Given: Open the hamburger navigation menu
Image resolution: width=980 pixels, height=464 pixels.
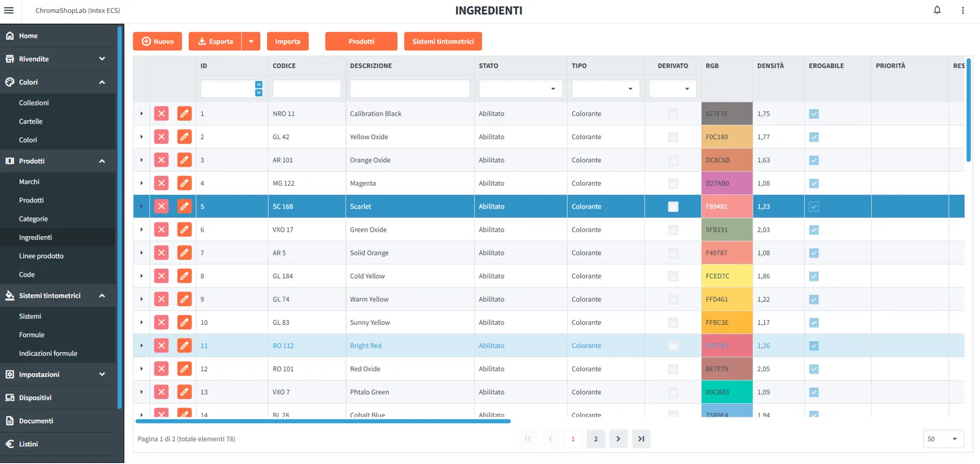Looking at the screenshot, I should (x=9, y=10).
